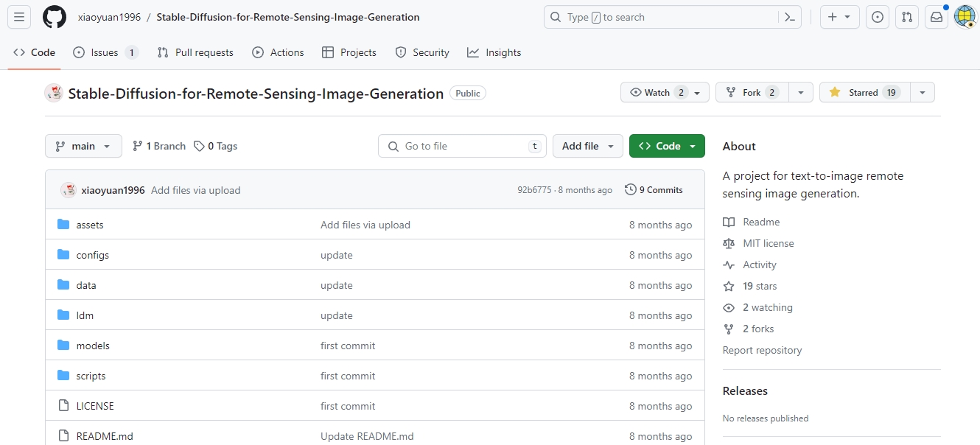Click the assets folder icon
This screenshot has height=445, width=980.
tap(63, 225)
